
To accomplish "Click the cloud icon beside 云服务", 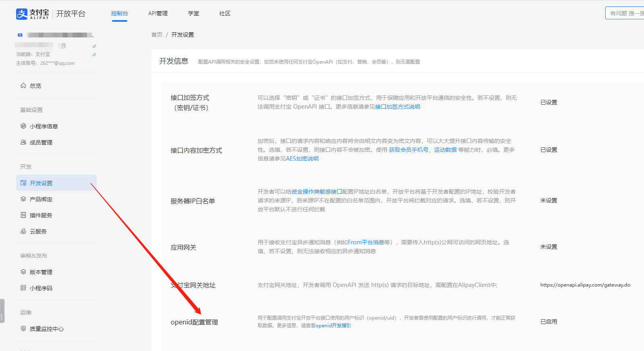I will pos(23,231).
